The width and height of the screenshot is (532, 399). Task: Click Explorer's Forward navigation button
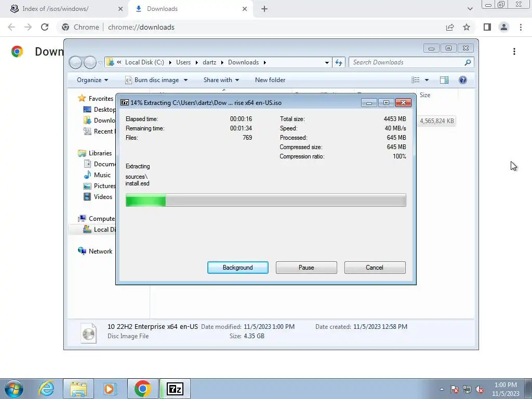coord(90,62)
